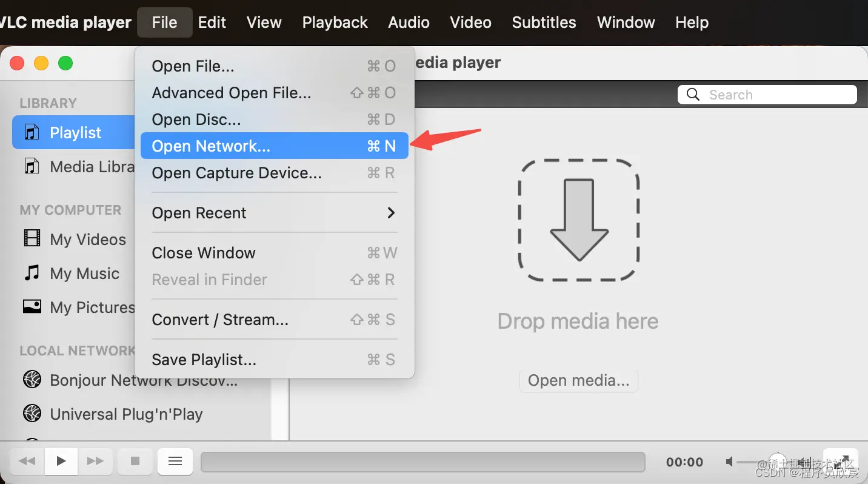
Task: Choose Open Capture Device... menu entry
Action: click(275, 172)
